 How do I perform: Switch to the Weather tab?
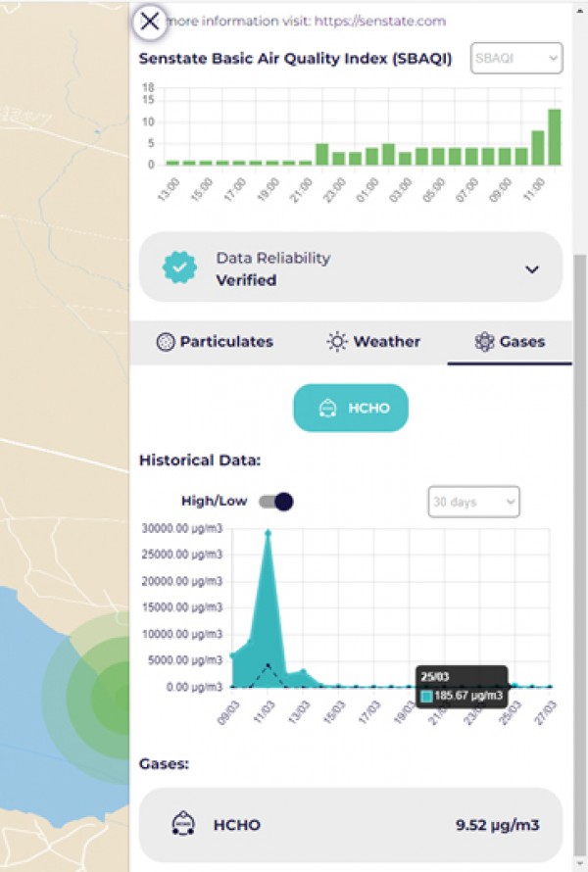373,342
